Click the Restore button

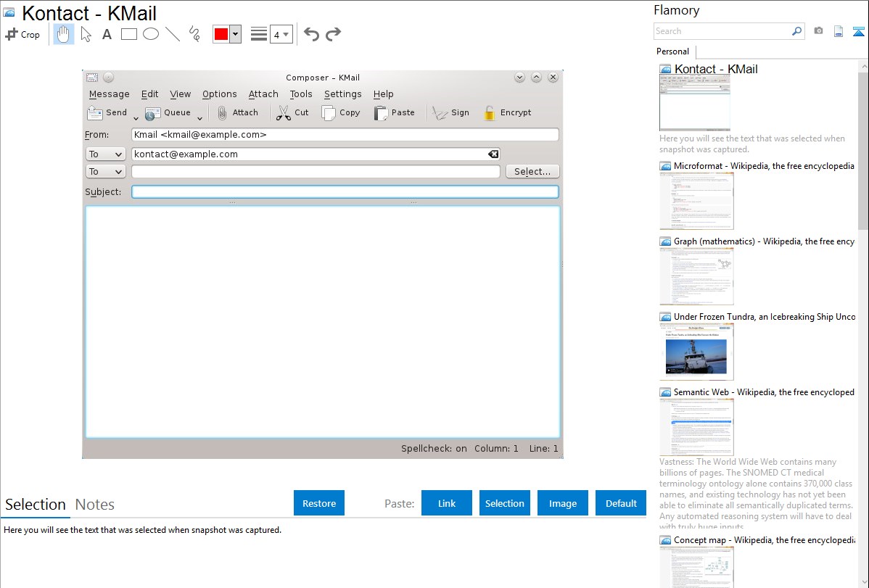pos(319,503)
